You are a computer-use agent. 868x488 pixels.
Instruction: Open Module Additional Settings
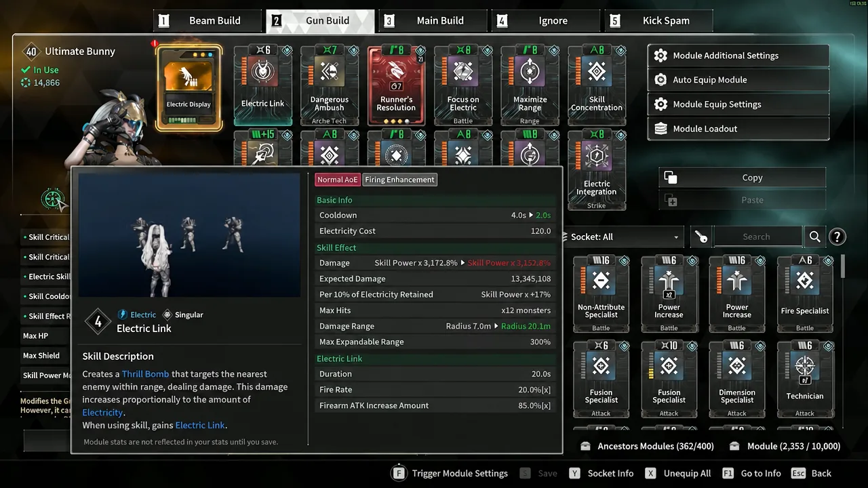tap(738, 56)
